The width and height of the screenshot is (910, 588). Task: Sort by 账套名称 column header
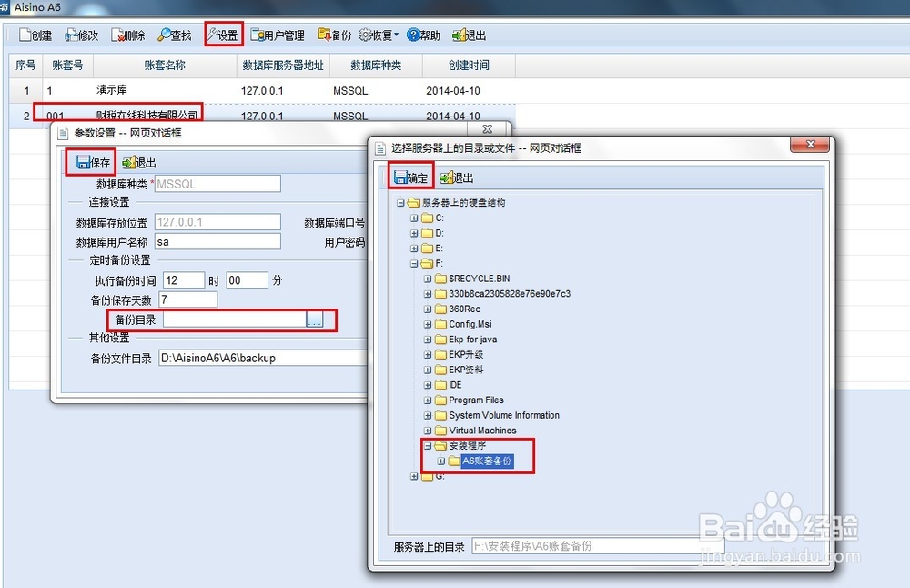[x=165, y=65]
